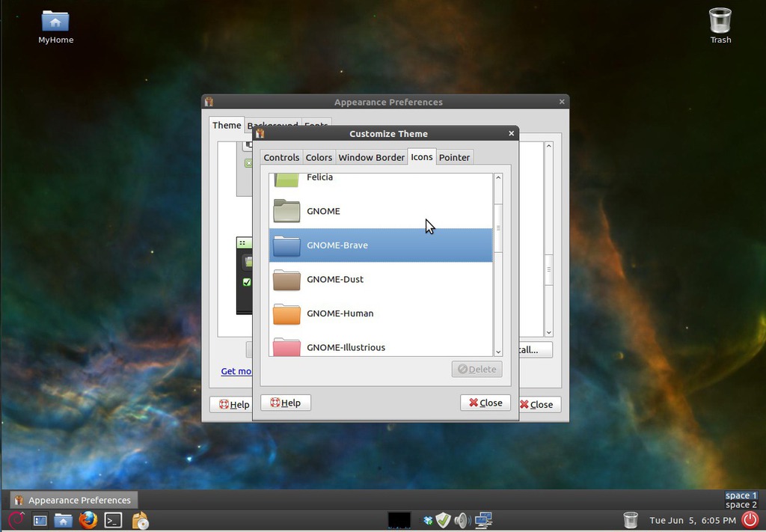This screenshot has height=532, width=766.
Task: Click the Delete button
Action: point(477,370)
